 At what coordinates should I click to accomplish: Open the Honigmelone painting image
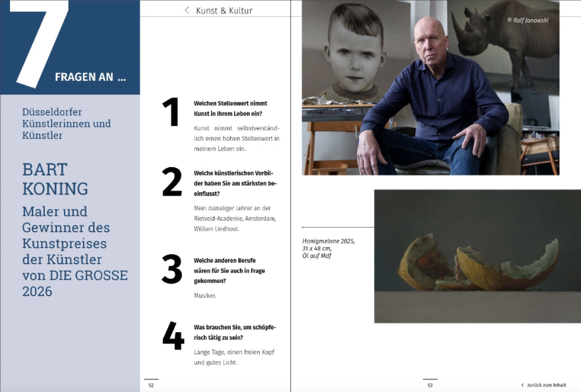[x=478, y=256]
